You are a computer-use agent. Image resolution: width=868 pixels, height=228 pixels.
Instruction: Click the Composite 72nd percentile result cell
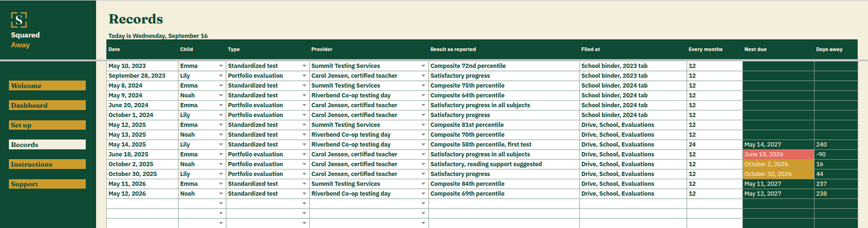(503, 66)
